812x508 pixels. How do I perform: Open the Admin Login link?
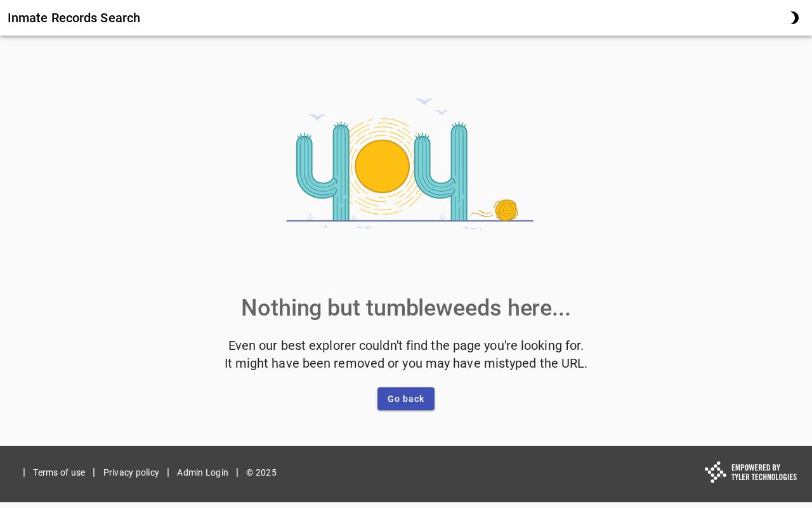tap(202, 472)
